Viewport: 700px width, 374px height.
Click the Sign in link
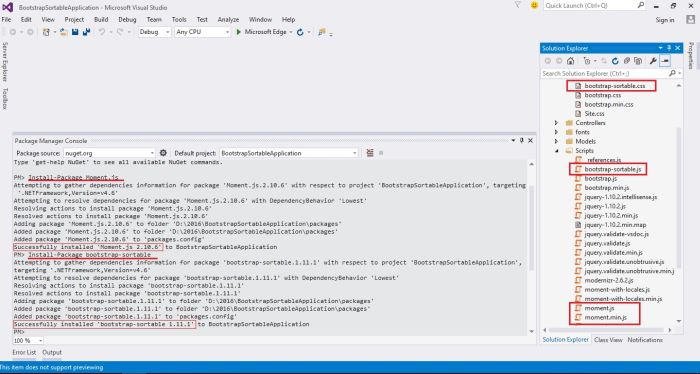665,20
